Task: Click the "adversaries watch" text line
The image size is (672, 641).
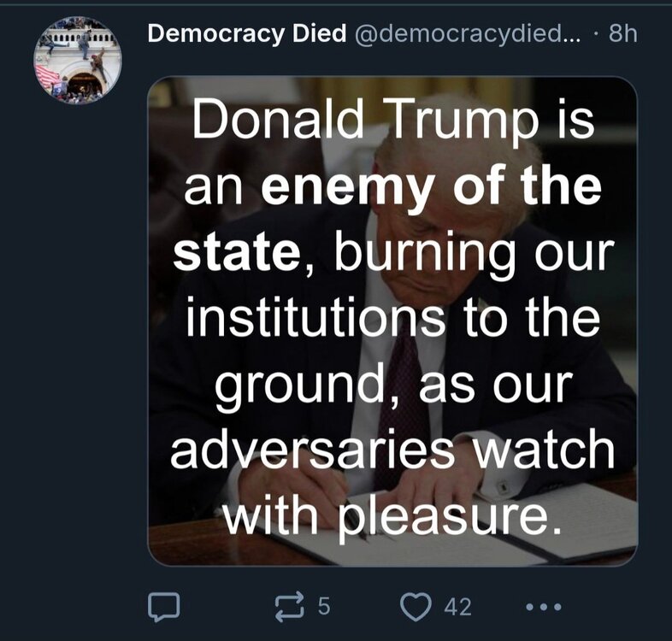Action: [392, 450]
